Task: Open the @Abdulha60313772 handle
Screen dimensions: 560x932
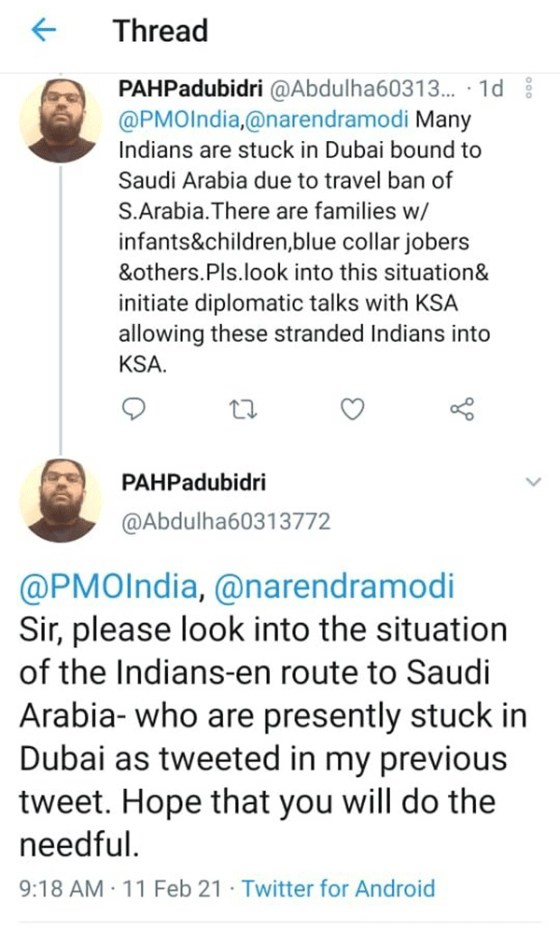Action: (x=226, y=522)
